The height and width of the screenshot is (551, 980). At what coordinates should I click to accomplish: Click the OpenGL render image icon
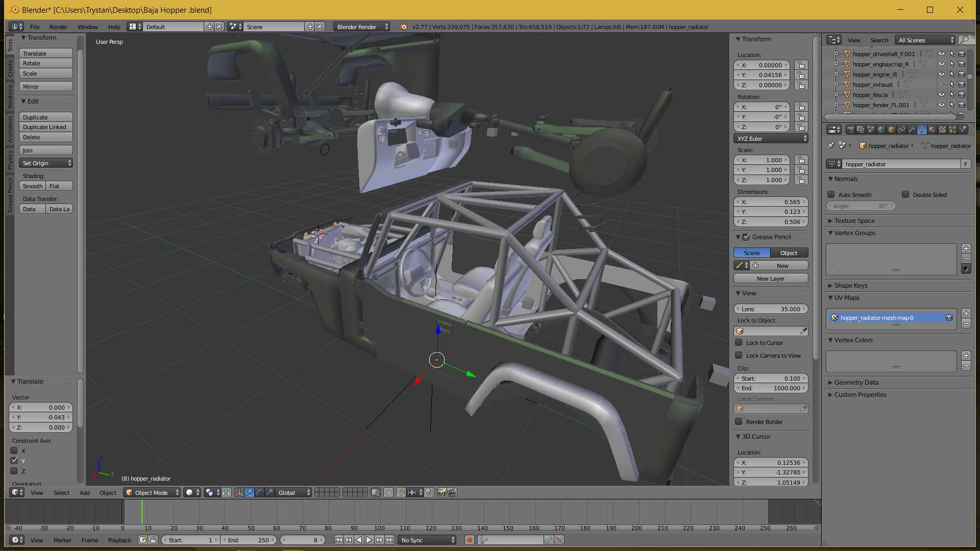point(442,492)
